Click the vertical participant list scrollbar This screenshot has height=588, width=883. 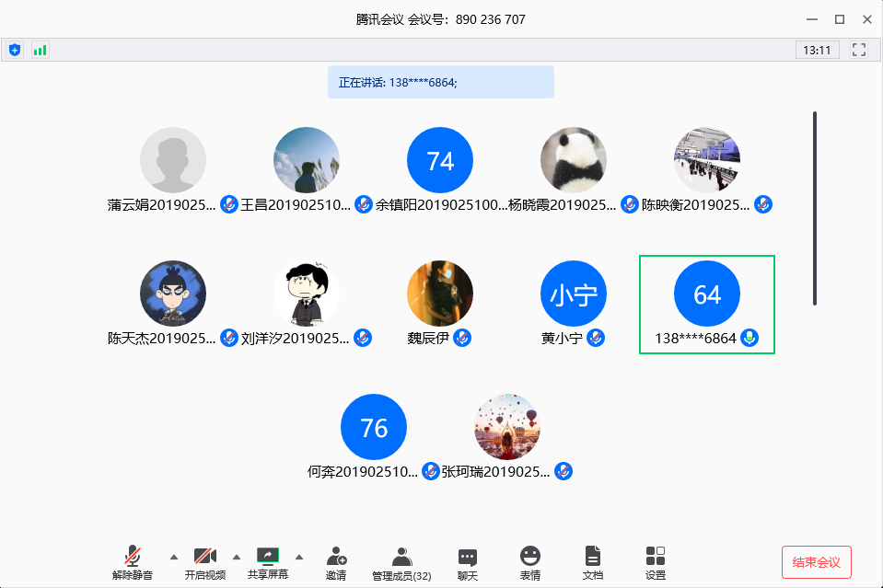(x=815, y=208)
